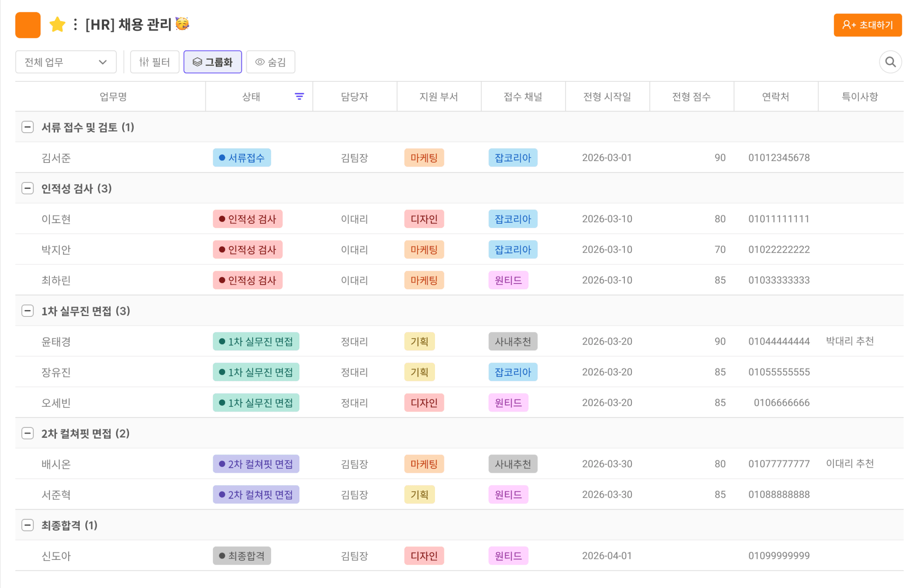919x588 pixels.
Task: Click the filter icon in 상태 column
Action: click(x=299, y=96)
